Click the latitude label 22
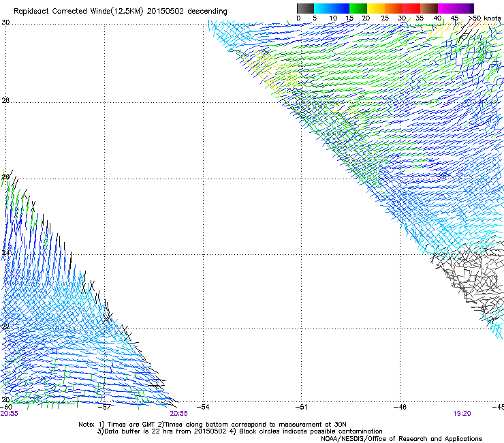504x443 pixels. click(5, 326)
